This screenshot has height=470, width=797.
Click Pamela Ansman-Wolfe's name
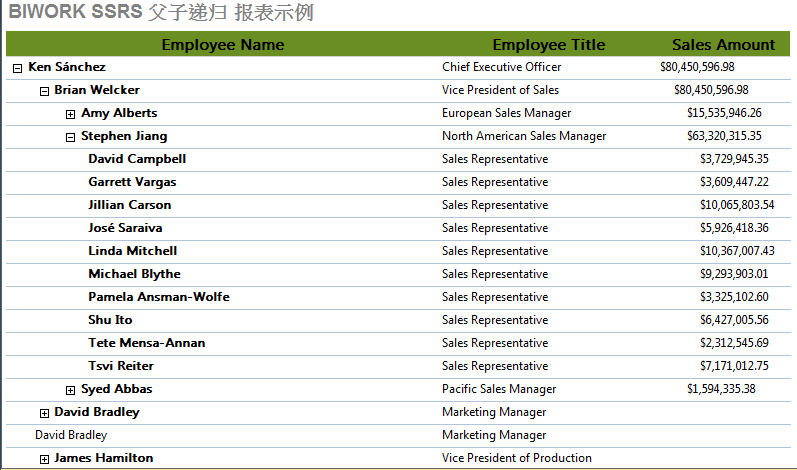(159, 297)
